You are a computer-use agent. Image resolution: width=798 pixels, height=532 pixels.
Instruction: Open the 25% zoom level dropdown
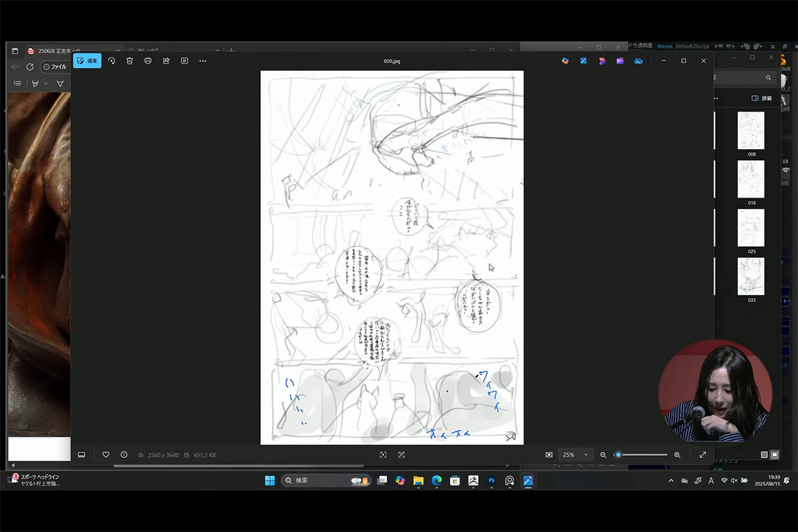[575, 454]
